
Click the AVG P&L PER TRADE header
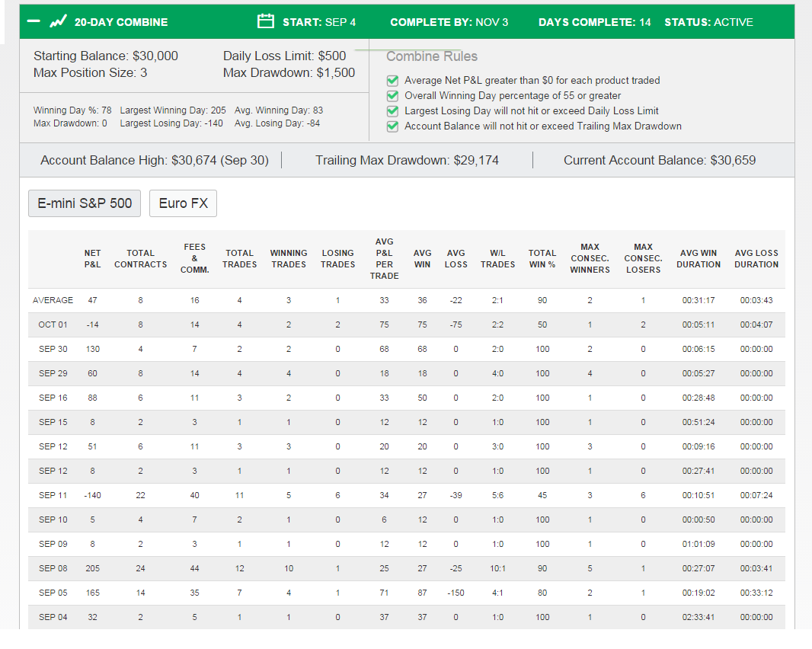(384, 258)
